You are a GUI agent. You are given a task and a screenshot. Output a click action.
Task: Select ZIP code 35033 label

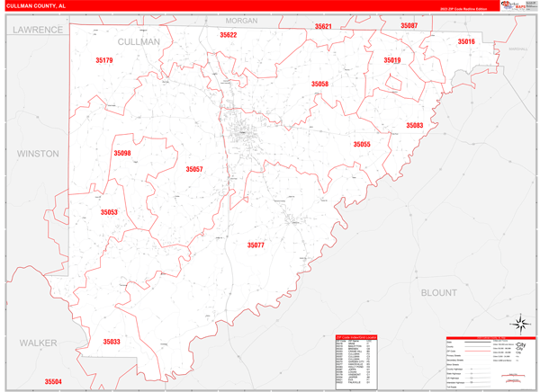(112, 342)
